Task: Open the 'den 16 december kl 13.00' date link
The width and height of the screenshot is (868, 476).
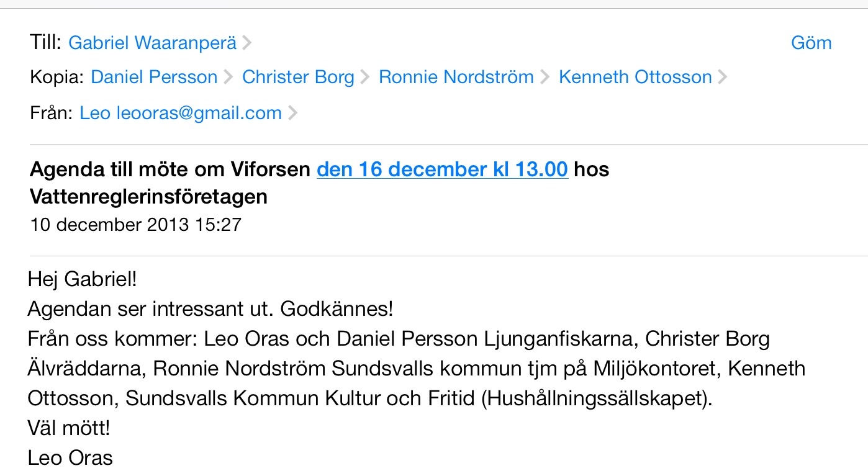Action: [442, 169]
